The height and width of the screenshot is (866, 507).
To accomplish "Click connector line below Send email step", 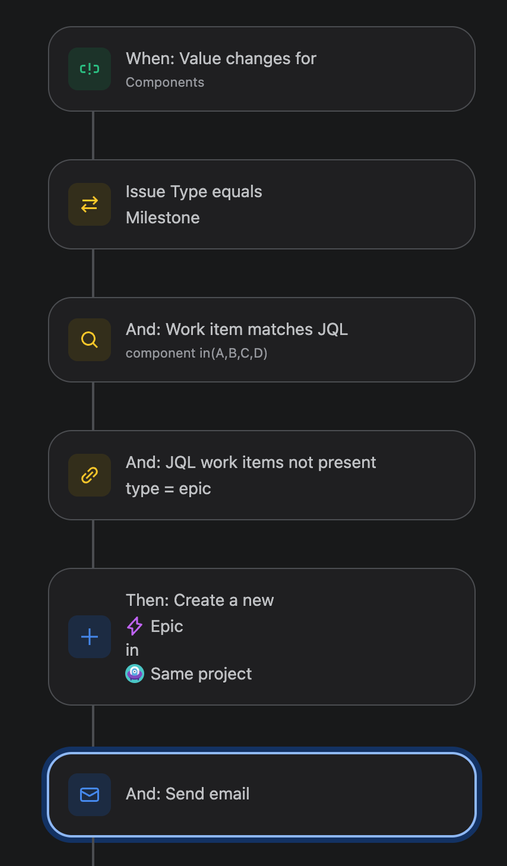I will point(93,852).
